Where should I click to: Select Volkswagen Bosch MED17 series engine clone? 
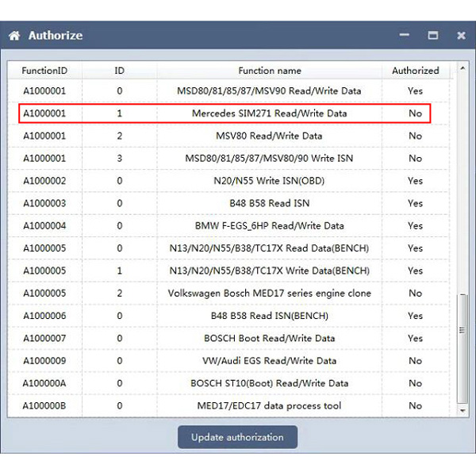(x=228, y=293)
